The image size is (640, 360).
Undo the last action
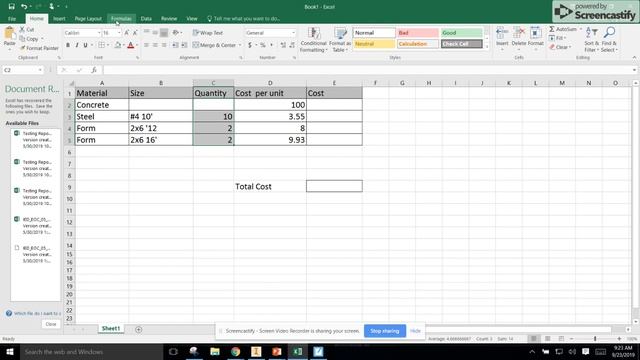pyautogui.click(x=24, y=7)
